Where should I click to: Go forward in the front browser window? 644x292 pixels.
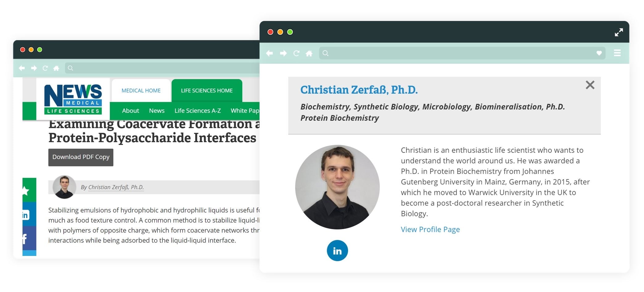283,53
